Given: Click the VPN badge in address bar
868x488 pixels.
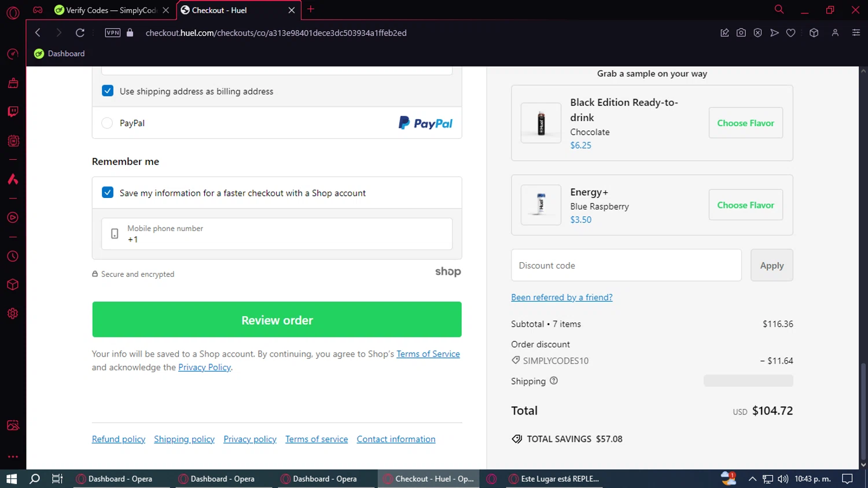Looking at the screenshot, I should (x=113, y=33).
